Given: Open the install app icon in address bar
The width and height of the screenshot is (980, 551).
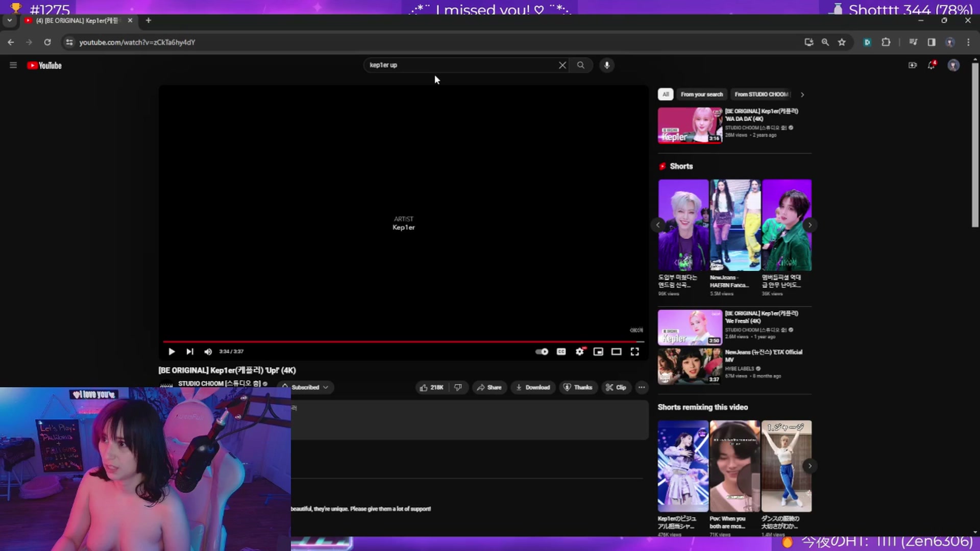Looking at the screenshot, I should pyautogui.click(x=808, y=42).
